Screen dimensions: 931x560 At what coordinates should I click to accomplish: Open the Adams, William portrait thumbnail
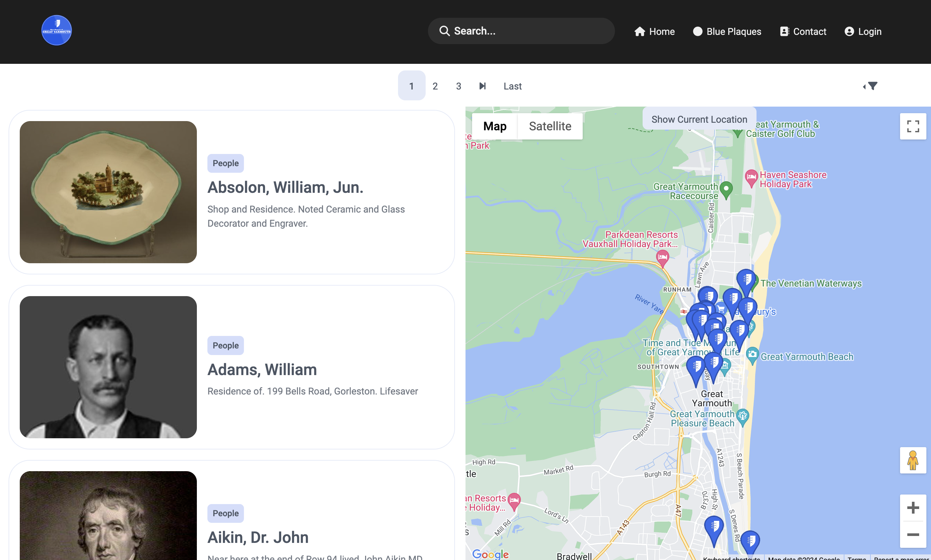tap(108, 367)
